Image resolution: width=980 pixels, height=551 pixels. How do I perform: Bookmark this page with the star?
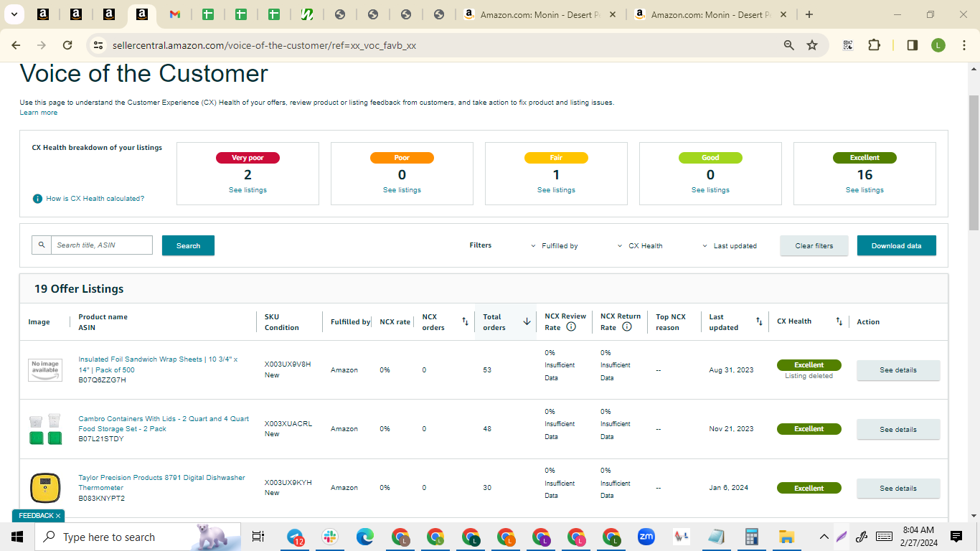point(812,45)
